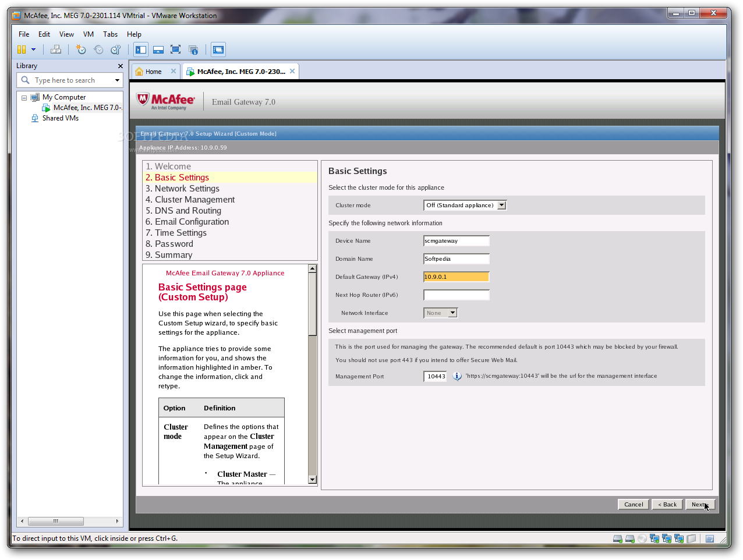Click the Domain Name field

pyautogui.click(x=457, y=259)
